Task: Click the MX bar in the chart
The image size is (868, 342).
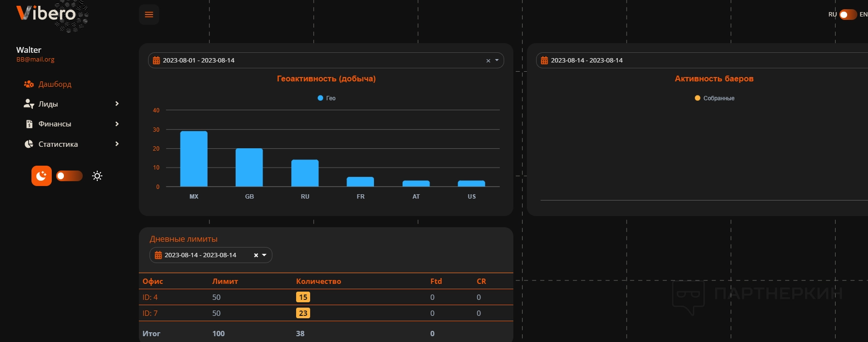Action: click(x=194, y=159)
